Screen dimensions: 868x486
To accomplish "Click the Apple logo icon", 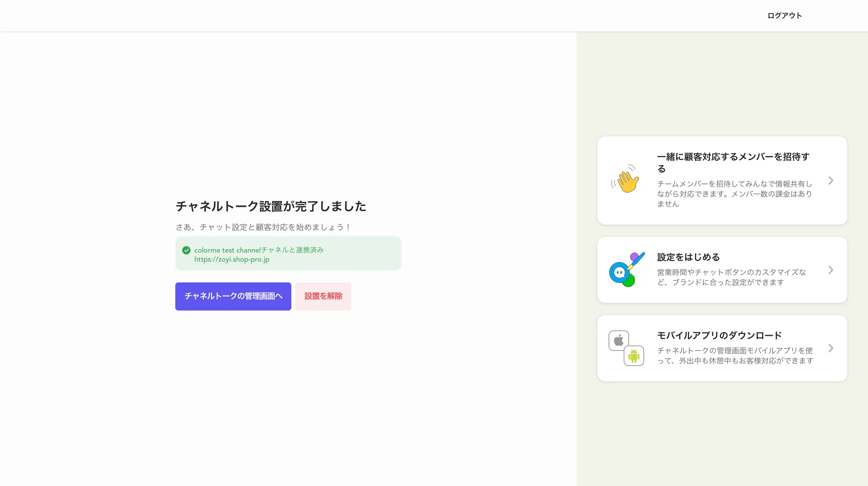I will tap(619, 340).
